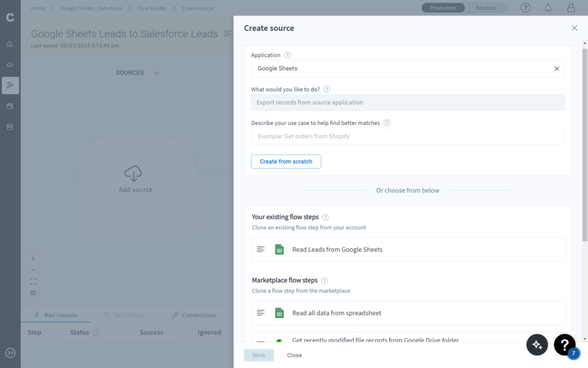Click the Home icon in left sidebar

(10, 44)
